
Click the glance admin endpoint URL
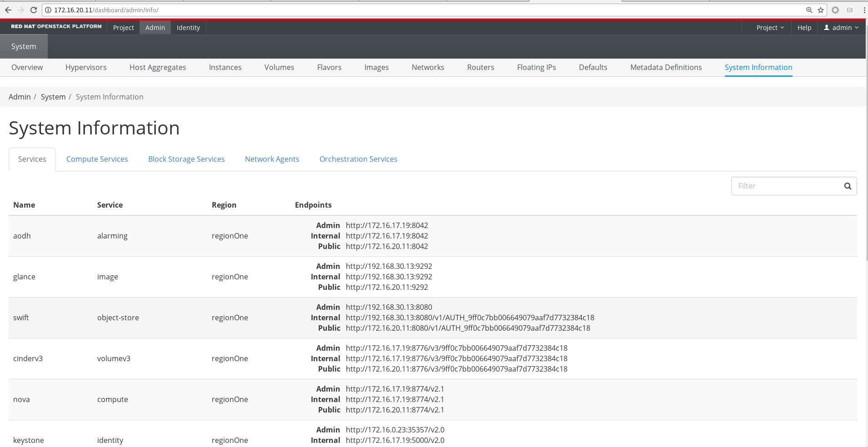pyautogui.click(x=389, y=266)
